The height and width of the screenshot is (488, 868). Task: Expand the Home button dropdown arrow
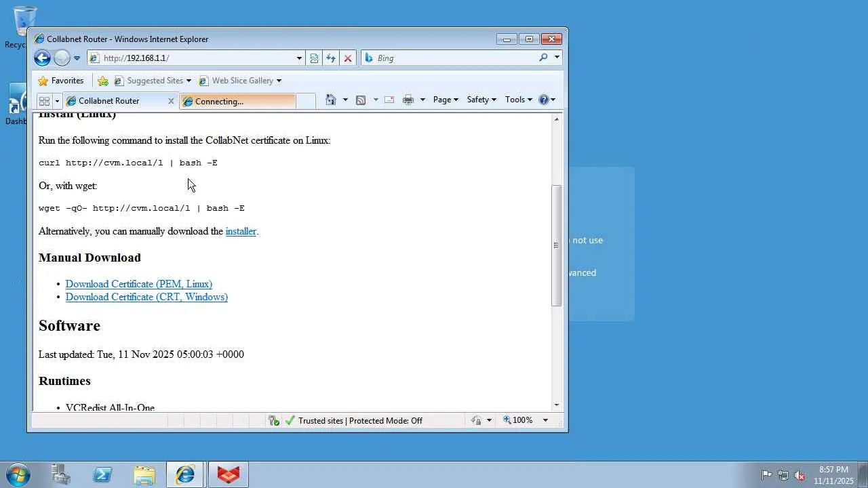(345, 100)
